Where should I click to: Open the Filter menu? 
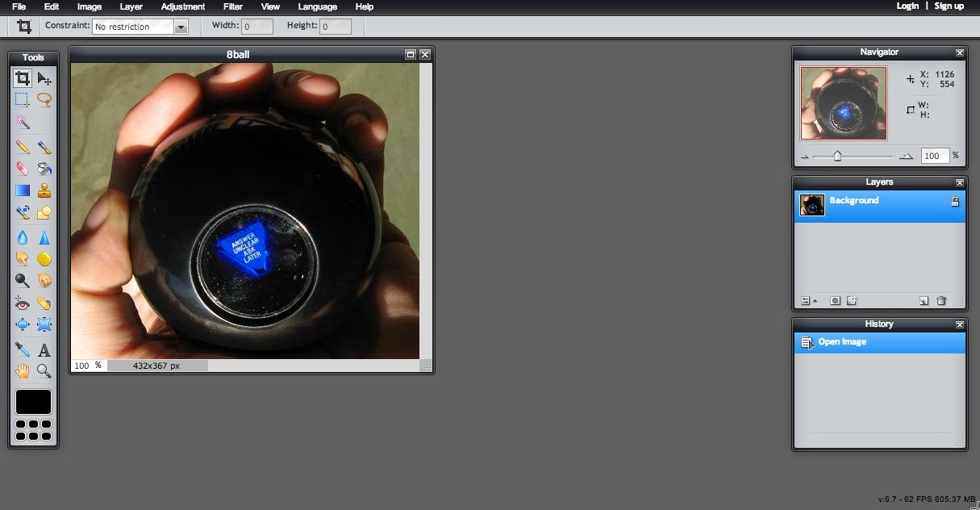232,6
